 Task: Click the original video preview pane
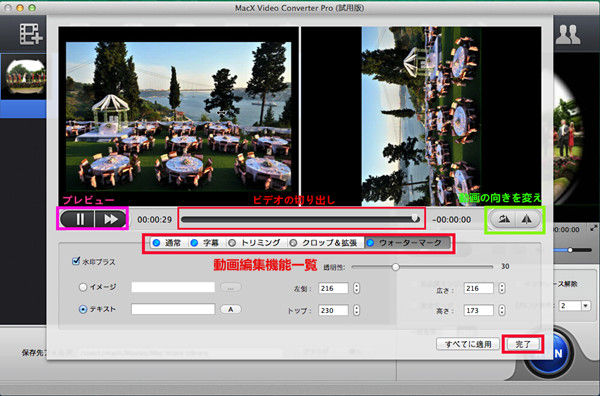[x=178, y=116]
